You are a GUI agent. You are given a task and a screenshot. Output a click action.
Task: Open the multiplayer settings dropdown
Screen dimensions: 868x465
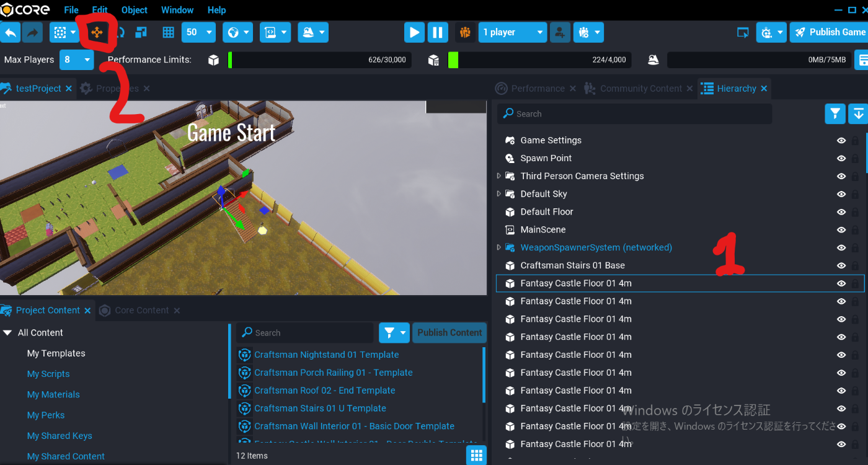click(588, 32)
